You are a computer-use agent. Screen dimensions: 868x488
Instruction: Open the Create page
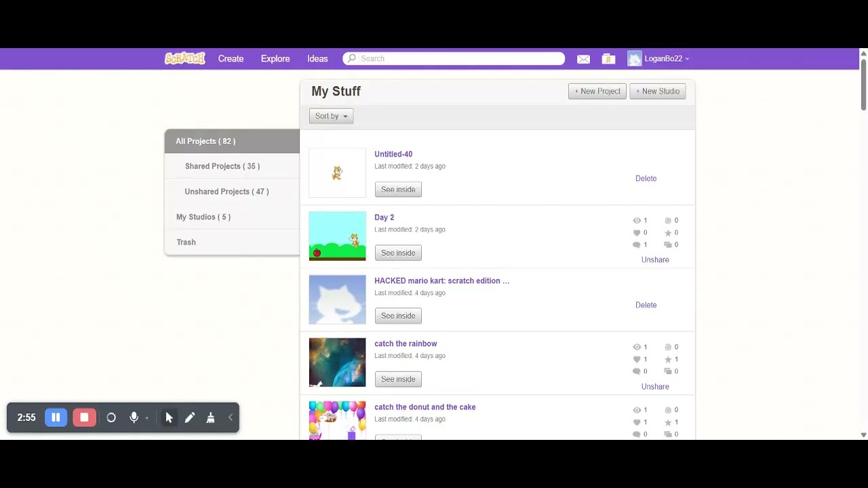coord(231,59)
